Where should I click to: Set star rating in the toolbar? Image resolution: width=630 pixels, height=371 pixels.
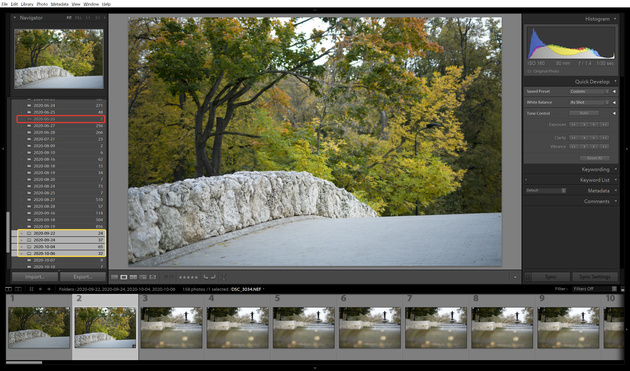point(188,277)
